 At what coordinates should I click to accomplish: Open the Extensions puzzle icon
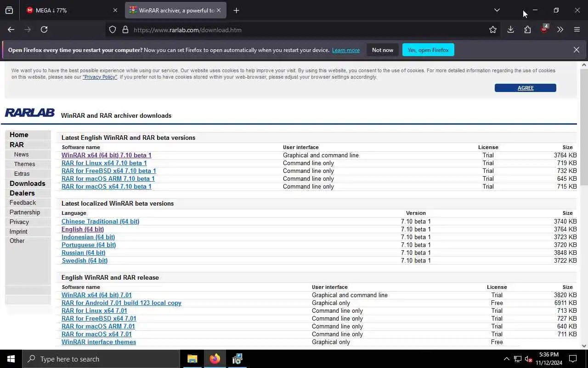coord(527,30)
